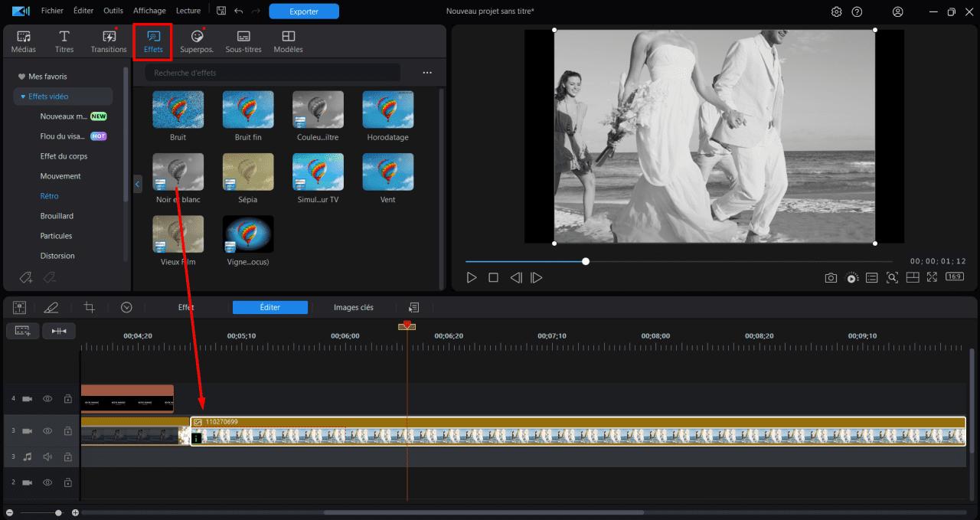Click the Play button under the preview
The height and width of the screenshot is (520, 980).
pyautogui.click(x=472, y=277)
